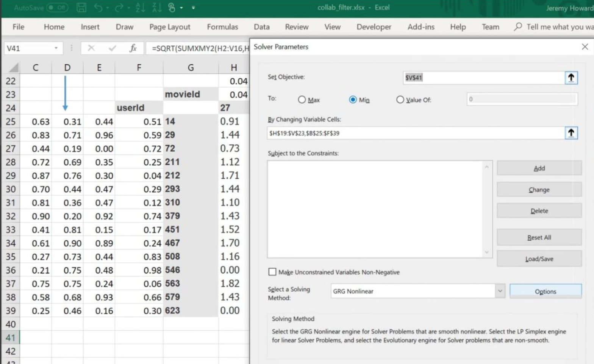This screenshot has width=594, height=364.
Task: Select column D header
Action: 67,68
